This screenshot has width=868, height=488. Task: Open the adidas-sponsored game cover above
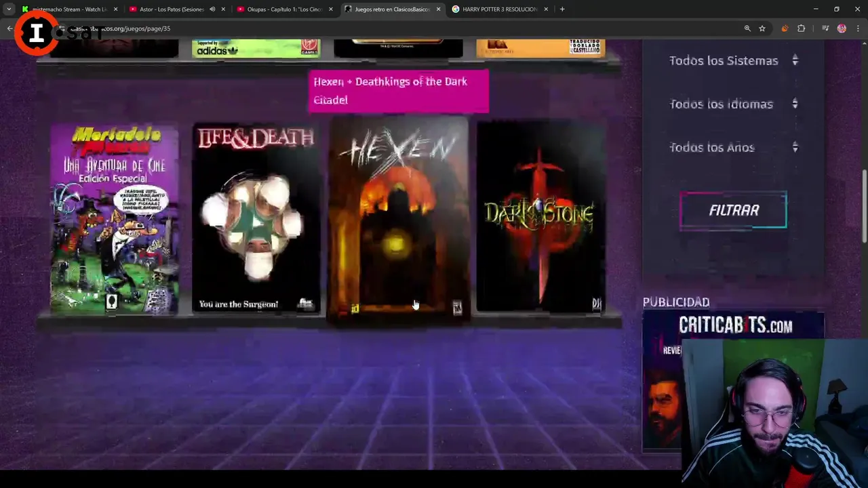pyautogui.click(x=256, y=48)
